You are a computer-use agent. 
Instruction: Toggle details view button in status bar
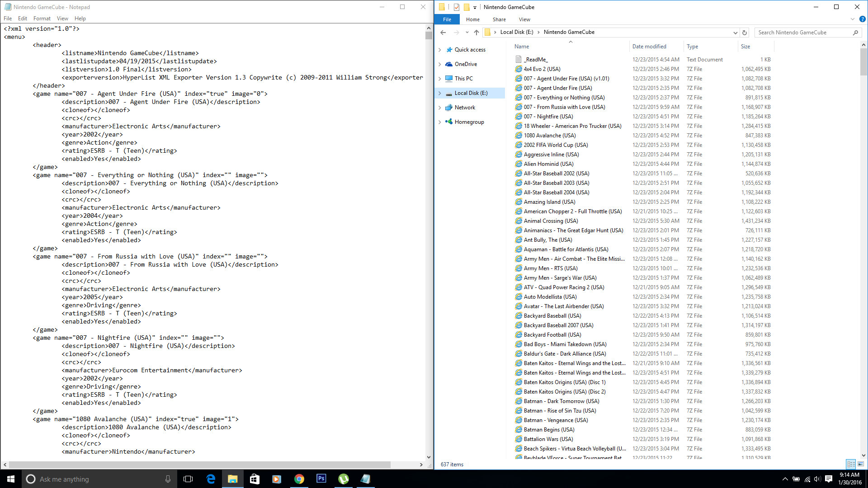[851, 464]
